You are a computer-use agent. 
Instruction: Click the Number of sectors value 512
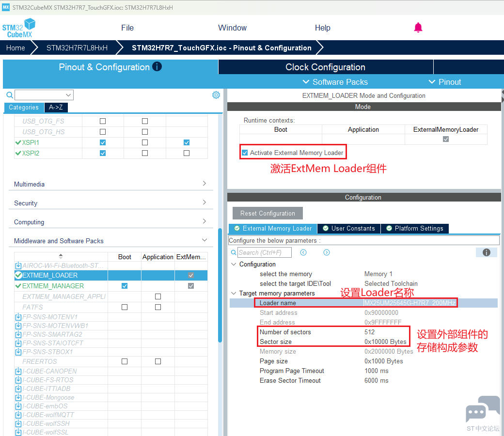coord(369,332)
